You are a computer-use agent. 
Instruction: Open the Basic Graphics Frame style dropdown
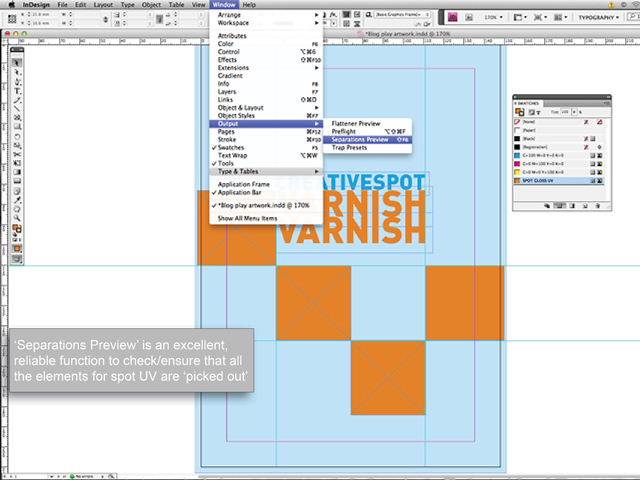[402, 14]
